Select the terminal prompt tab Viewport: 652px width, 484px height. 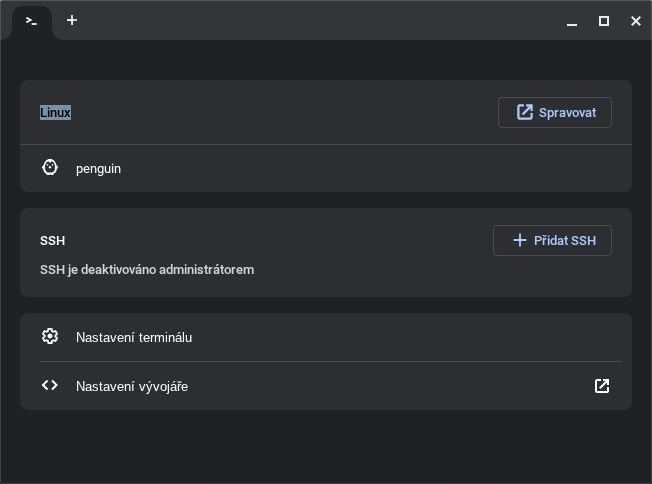(32, 21)
